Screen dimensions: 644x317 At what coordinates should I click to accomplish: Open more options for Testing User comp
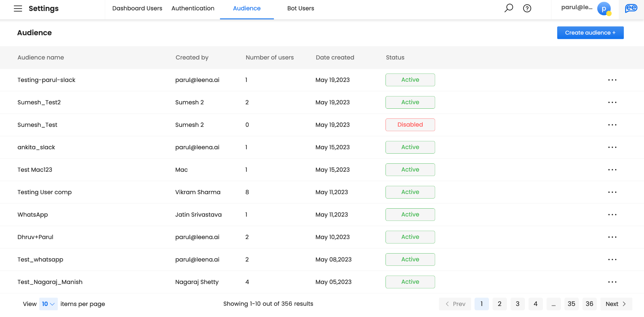tap(612, 192)
